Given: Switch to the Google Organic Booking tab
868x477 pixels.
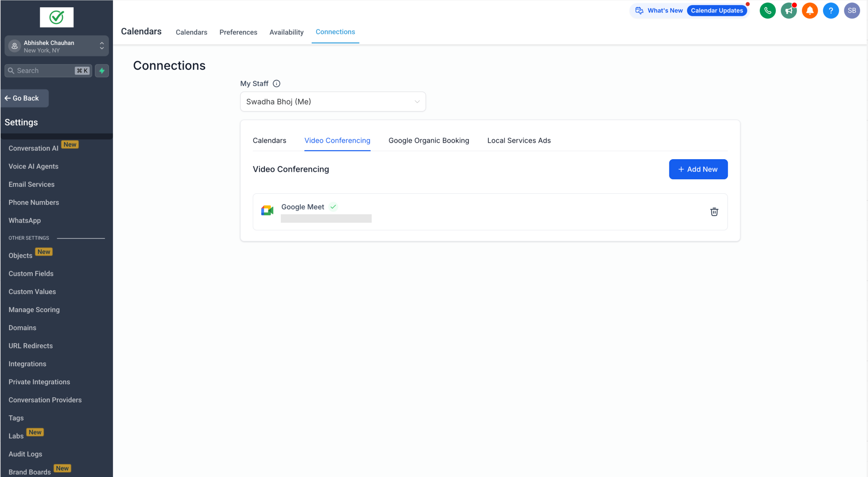Looking at the screenshot, I should point(428,140).
